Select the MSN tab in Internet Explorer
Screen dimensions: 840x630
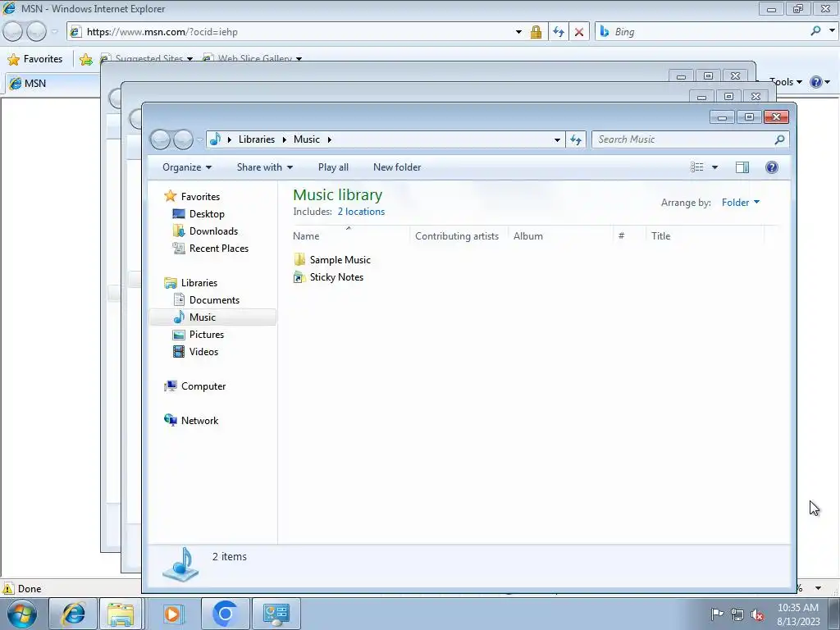point(51,84)
